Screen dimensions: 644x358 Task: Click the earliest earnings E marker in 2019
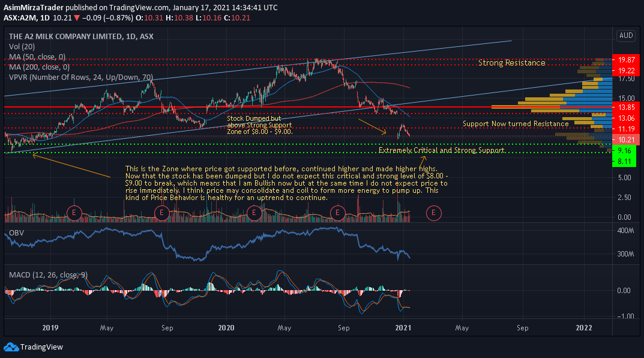point(74,213)
